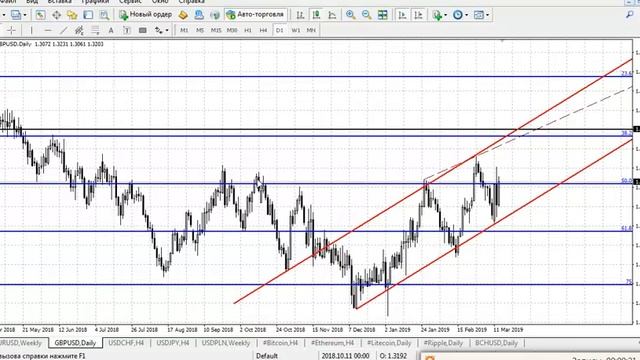640x360 pixels.
Task: Open the Profiles dropdown arrow
Action: pyautogui.click(x=25, y=15)
